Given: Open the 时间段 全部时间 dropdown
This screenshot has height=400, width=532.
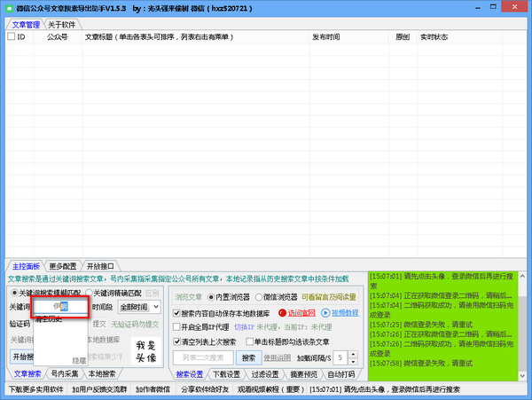Looking at the screenshot, I should point(138,306).
